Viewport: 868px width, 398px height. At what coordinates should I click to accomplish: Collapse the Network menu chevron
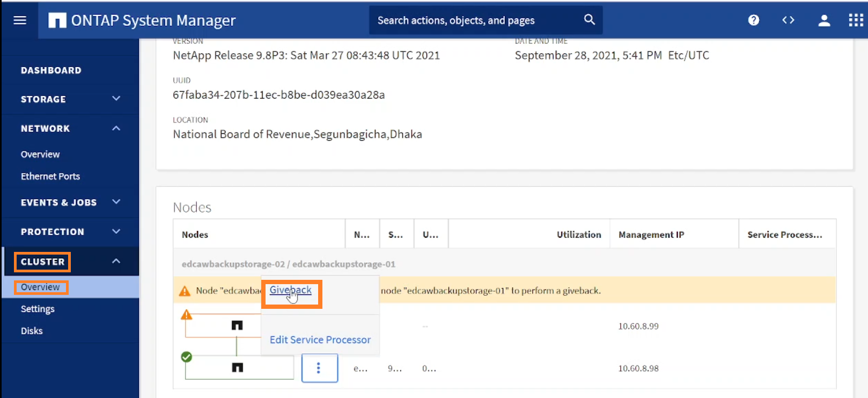(116, 128)
